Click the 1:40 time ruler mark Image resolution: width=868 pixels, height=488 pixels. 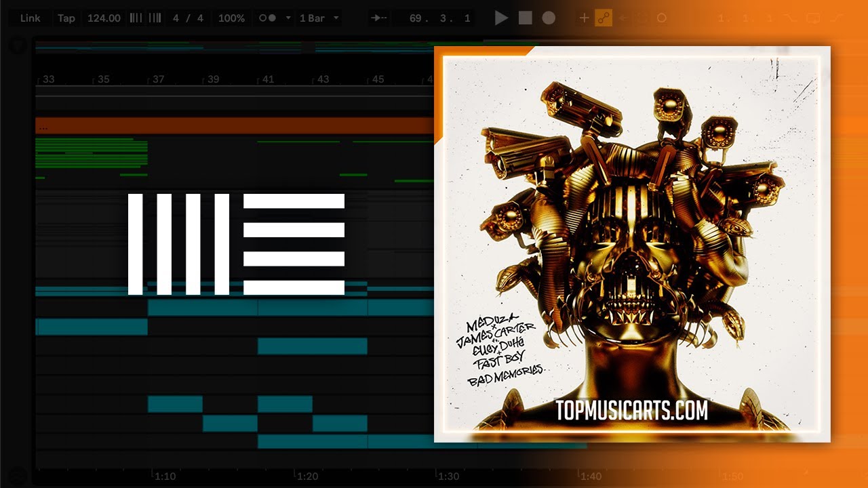[591, 476]
